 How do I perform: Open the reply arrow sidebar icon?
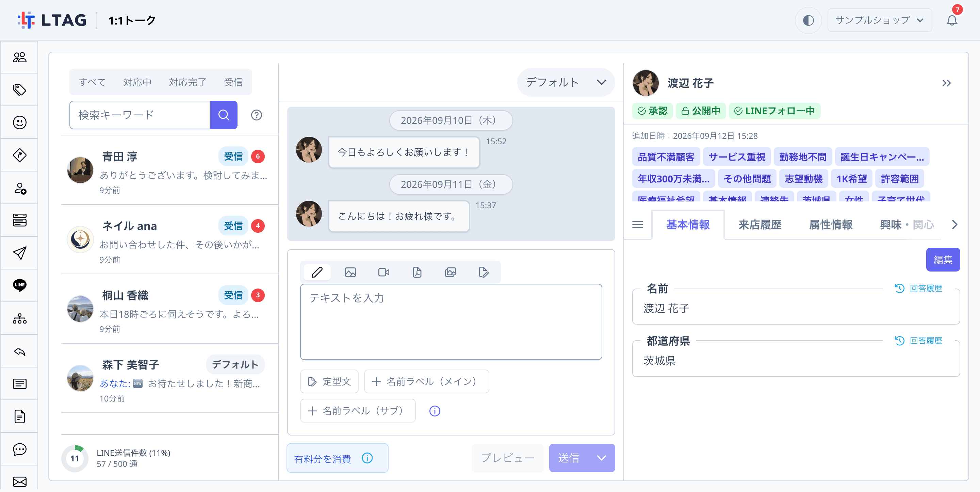(19, 351)
